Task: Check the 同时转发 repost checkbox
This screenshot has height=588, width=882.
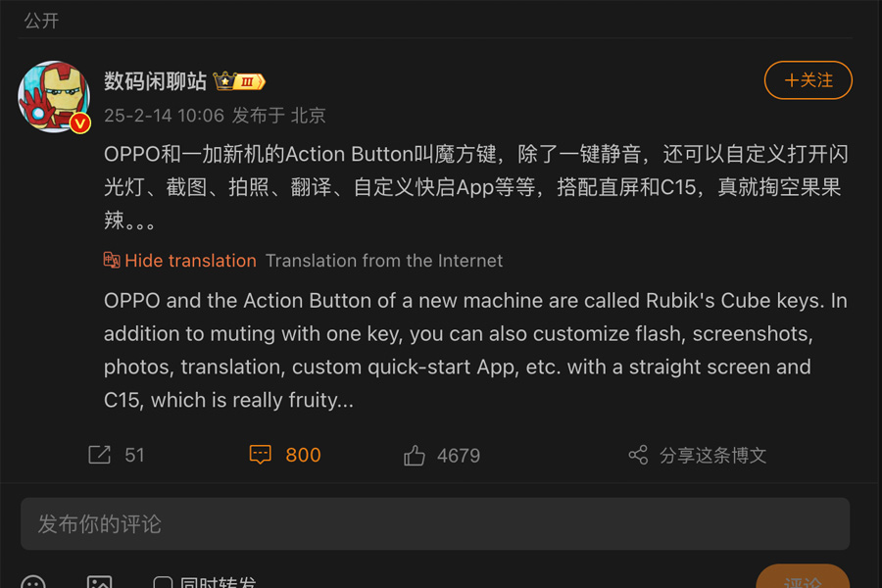Action: click(x=162, y=582)
